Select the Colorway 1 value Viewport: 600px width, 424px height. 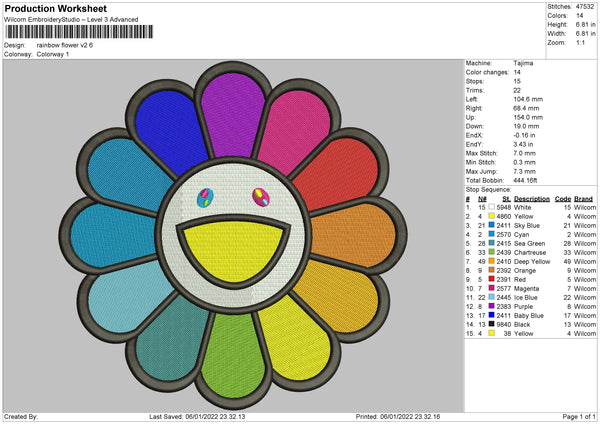click(x=53, y=54)
